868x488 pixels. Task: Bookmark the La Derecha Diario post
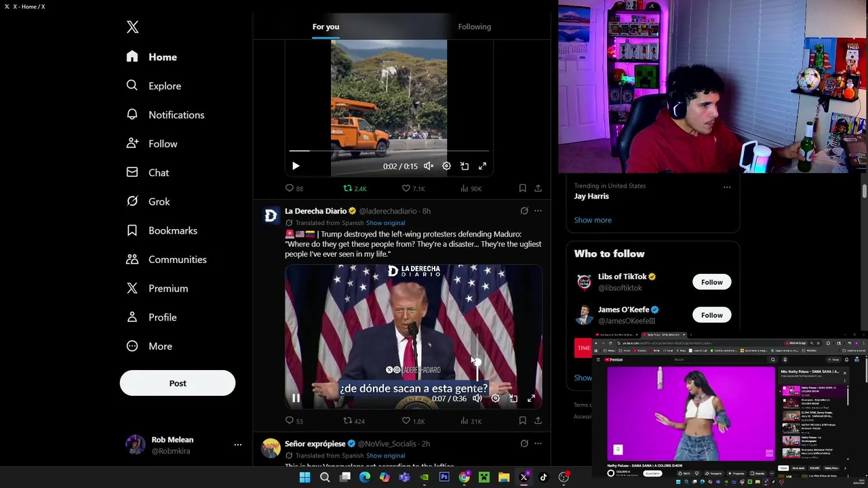(x=522, y=421)
